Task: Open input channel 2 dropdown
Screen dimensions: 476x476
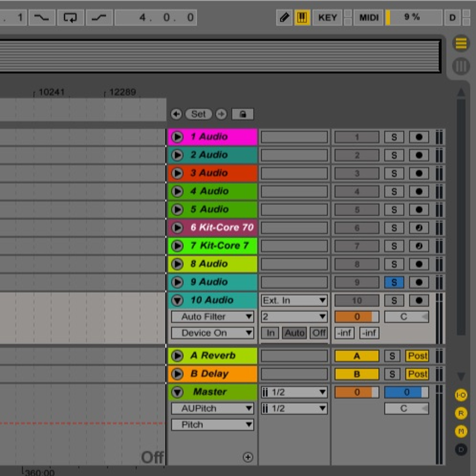Action: (294, 317)
